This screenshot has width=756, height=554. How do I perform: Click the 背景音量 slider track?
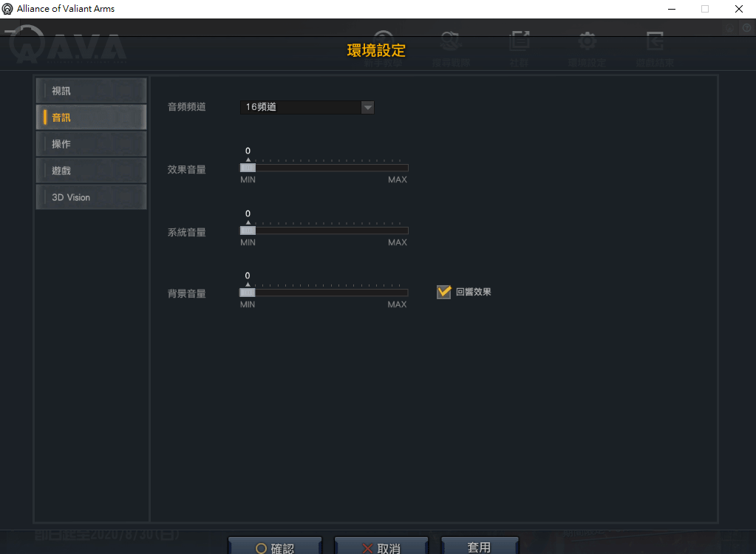[324, 293]
